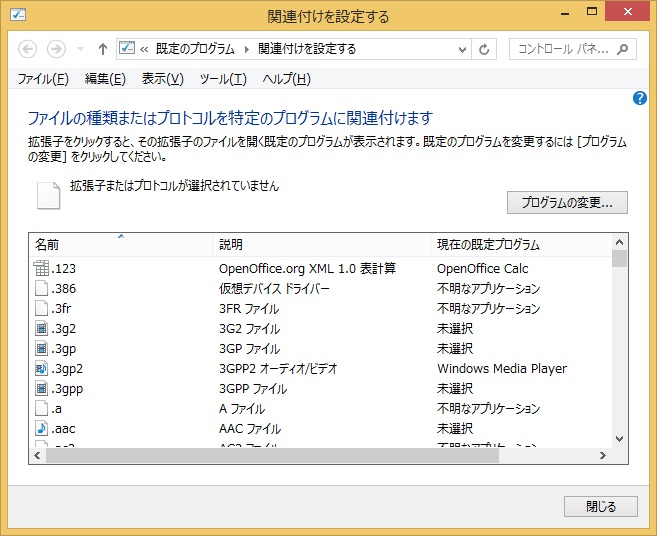Image resolution: width=657 pixels, height=536 pixels.
Task: Open the address bar history dropdown
Action: tap(462, 49)
